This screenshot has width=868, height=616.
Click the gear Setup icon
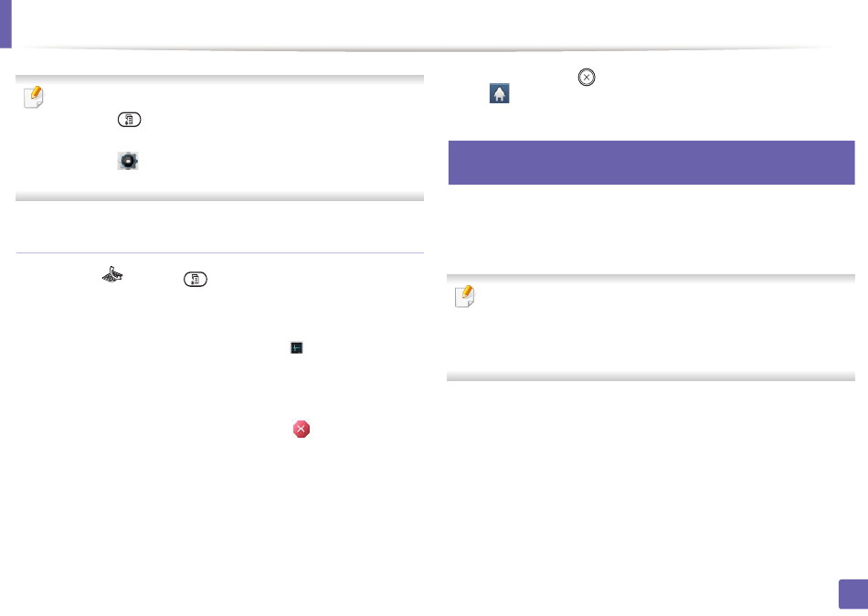point(128,161)
